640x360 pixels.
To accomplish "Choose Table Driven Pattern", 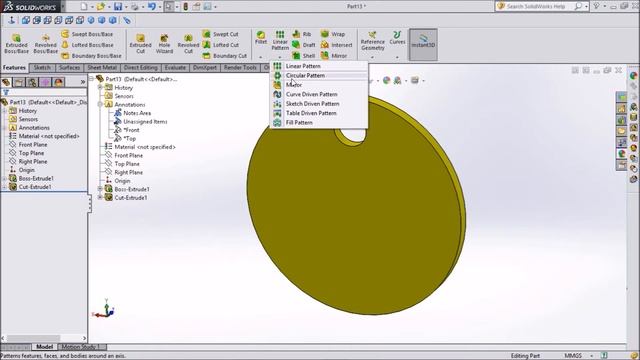I will (319, 113).
